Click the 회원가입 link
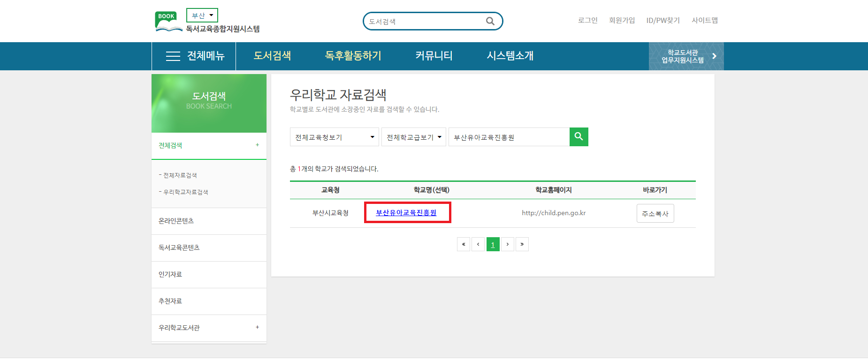 tap(622, 20)
